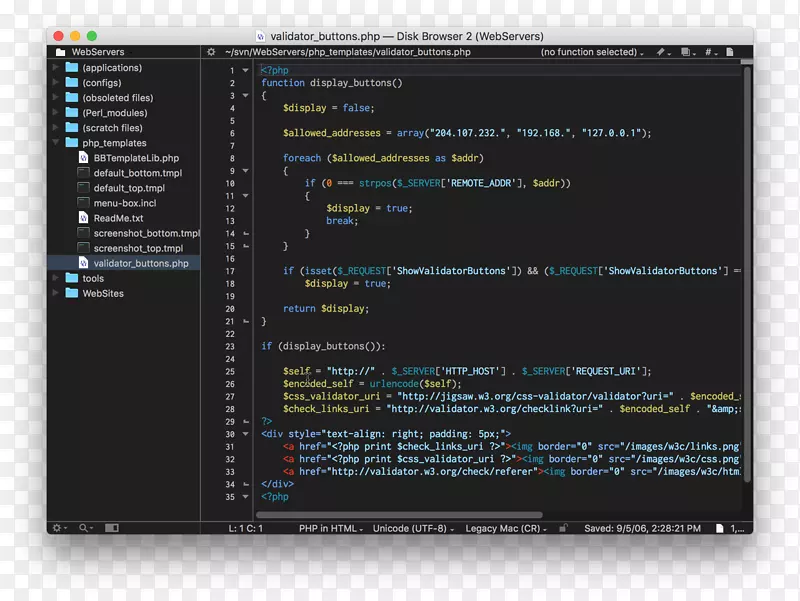
Task: Expand the WebSites folder
Action: [57, 293]
